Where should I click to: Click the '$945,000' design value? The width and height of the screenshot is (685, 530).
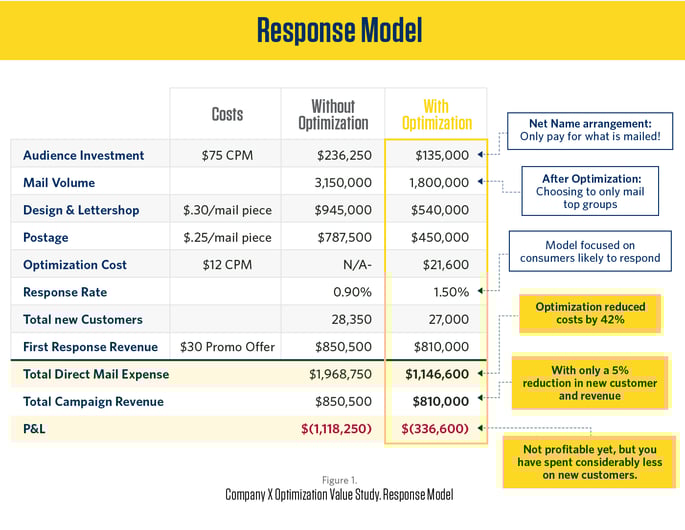click(x=343, y=210)
